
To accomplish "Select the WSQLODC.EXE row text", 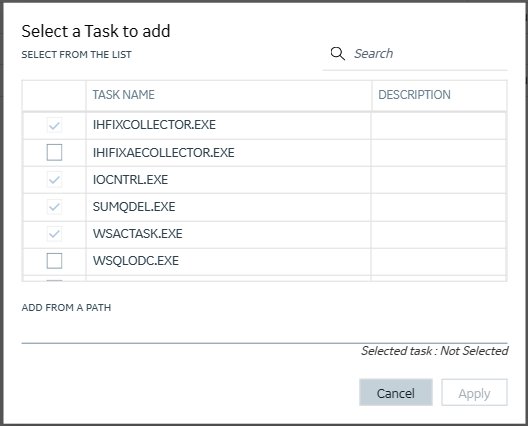I will click(136, 261).
